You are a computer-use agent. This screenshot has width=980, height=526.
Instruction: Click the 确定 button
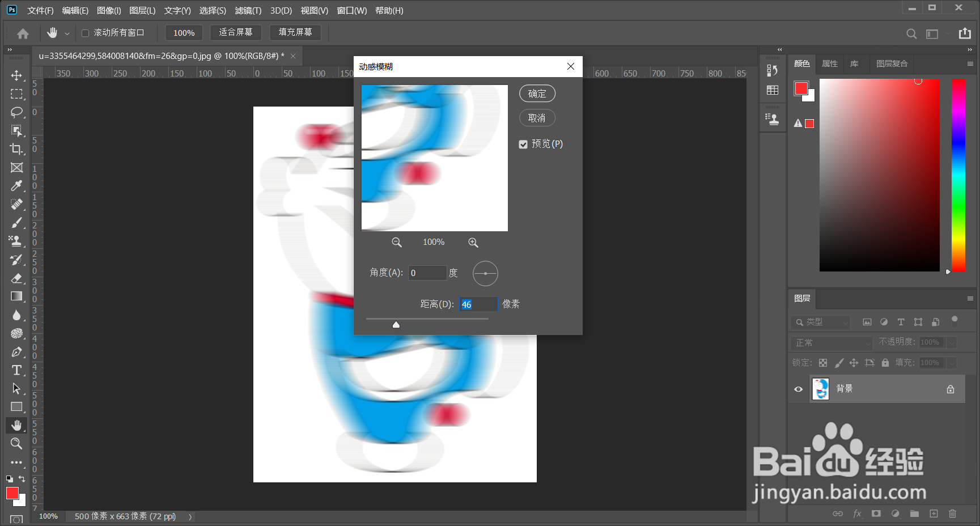click(x=537, y=94)
